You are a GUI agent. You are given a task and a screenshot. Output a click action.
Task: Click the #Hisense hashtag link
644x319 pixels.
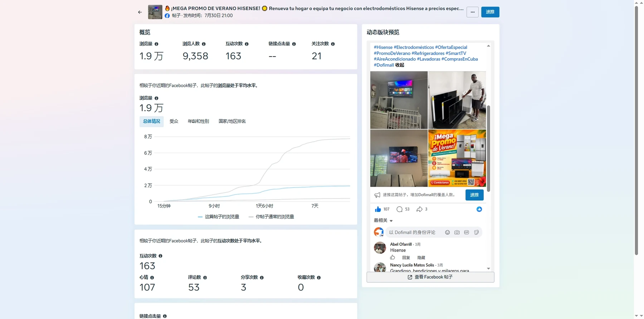tap(383, 47)
